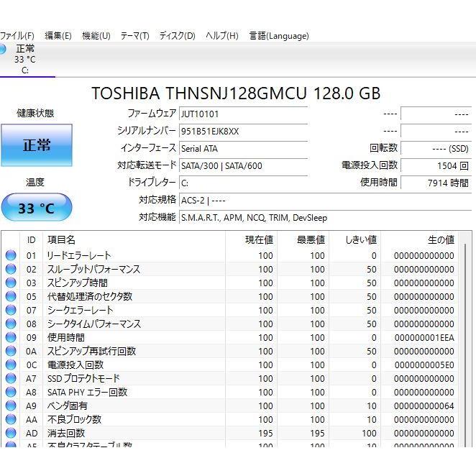The width and height of the screenshot is (476, 476).
Task: Click status icon for 05 代替処理済のセクタ数
Action: click(11, 296)
